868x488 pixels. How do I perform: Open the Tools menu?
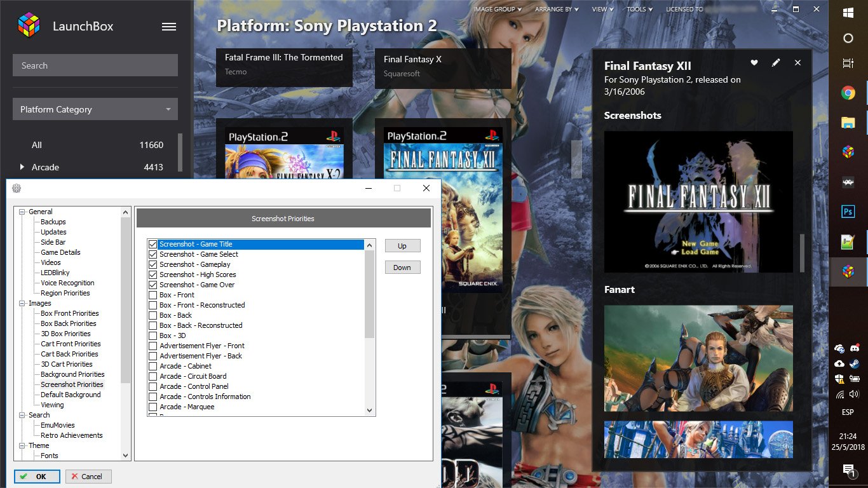click(x=640, y=10)
